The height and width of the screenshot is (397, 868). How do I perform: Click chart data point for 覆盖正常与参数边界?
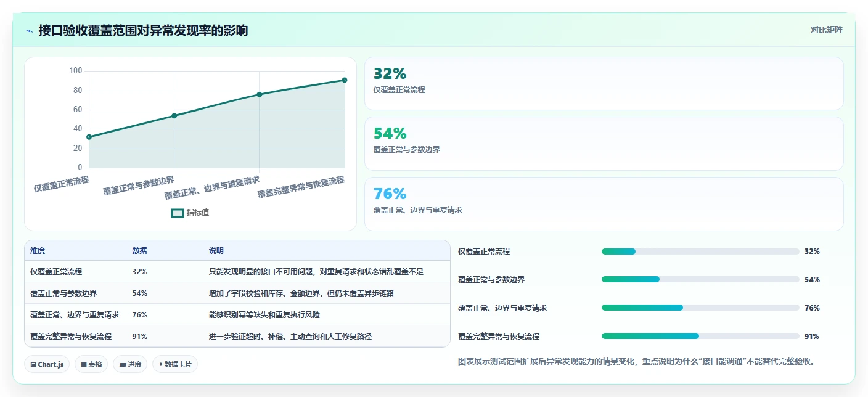point(174,116)
